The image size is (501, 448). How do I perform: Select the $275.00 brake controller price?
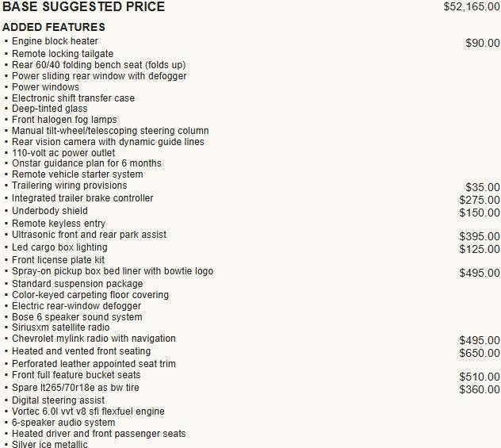480,200
